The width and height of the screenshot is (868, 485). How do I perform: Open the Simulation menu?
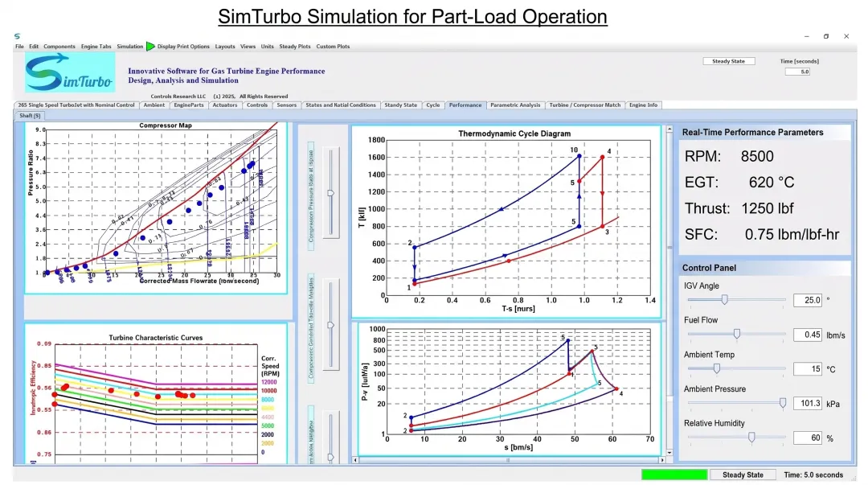(x=130, y=47)
